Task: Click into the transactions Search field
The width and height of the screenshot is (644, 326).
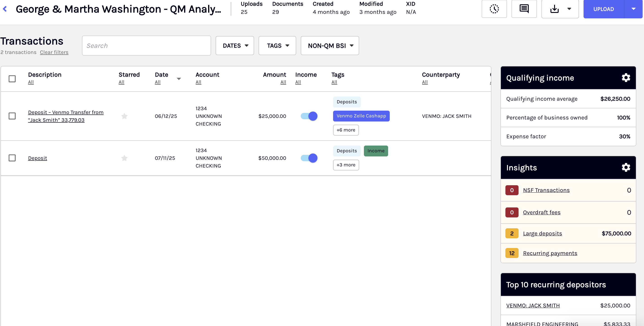Action: pyautogui.click(x=146, y=46)
